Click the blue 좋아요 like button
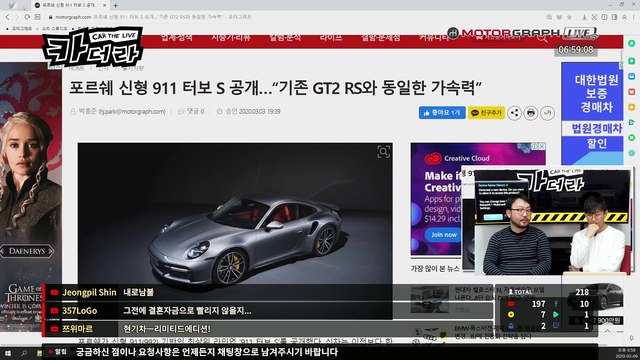 click(442, 113)
